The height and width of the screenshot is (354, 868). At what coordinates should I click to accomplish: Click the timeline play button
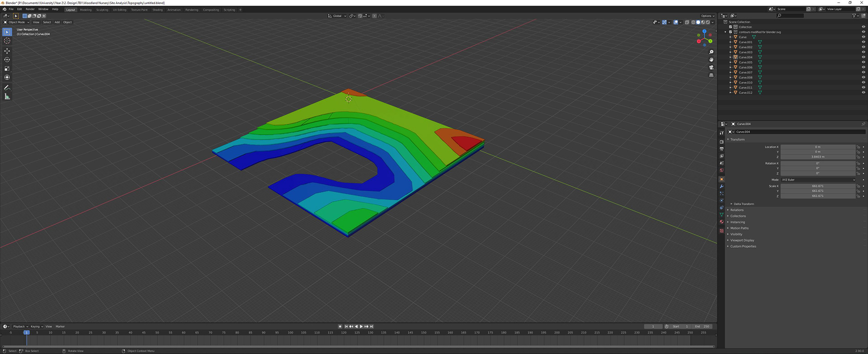[x=361, y=326]
